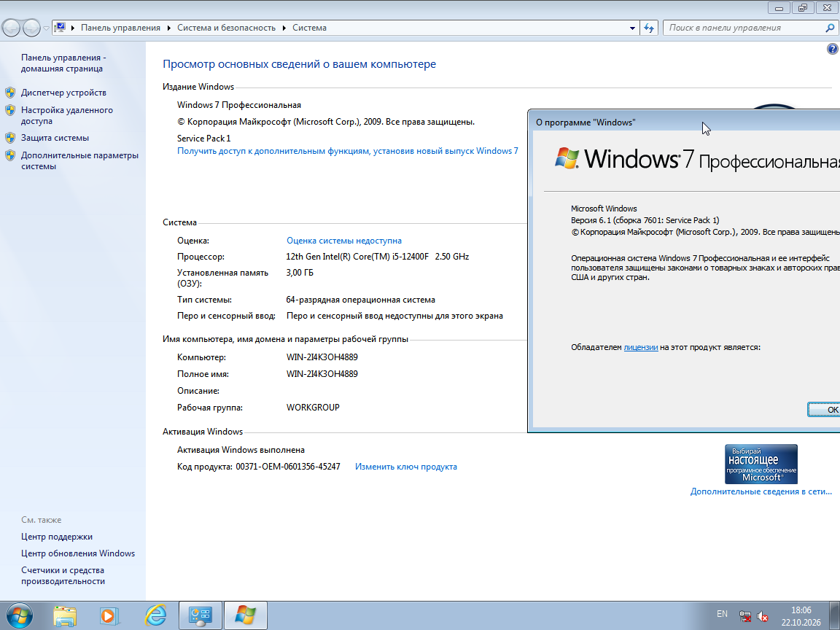Restore down the Control Panel window

point(803,7)
